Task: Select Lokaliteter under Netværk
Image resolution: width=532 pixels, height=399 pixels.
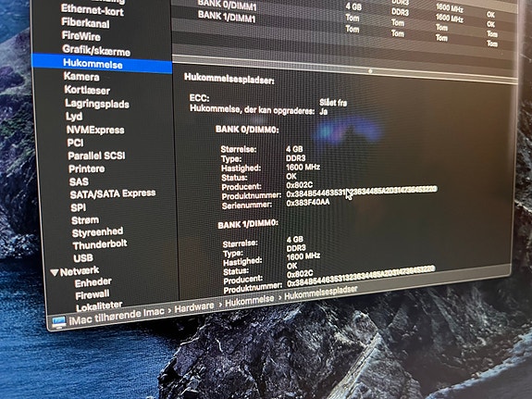Action: [x=99, y=305]
